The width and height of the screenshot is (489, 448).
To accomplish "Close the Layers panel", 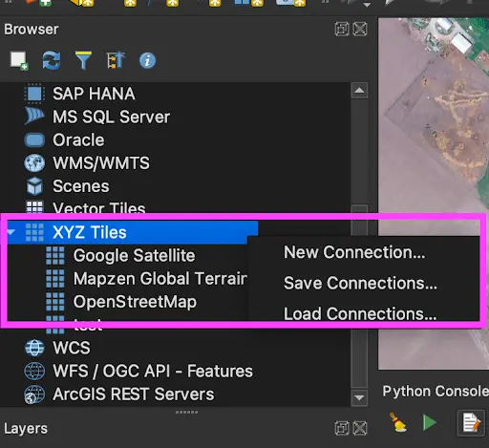I will click(x=360, y=428).
